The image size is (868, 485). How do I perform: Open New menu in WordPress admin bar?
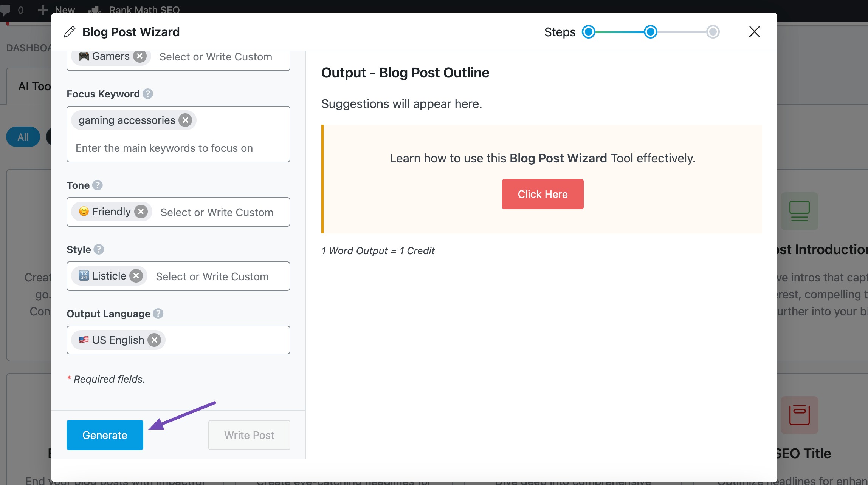[57, 10]
